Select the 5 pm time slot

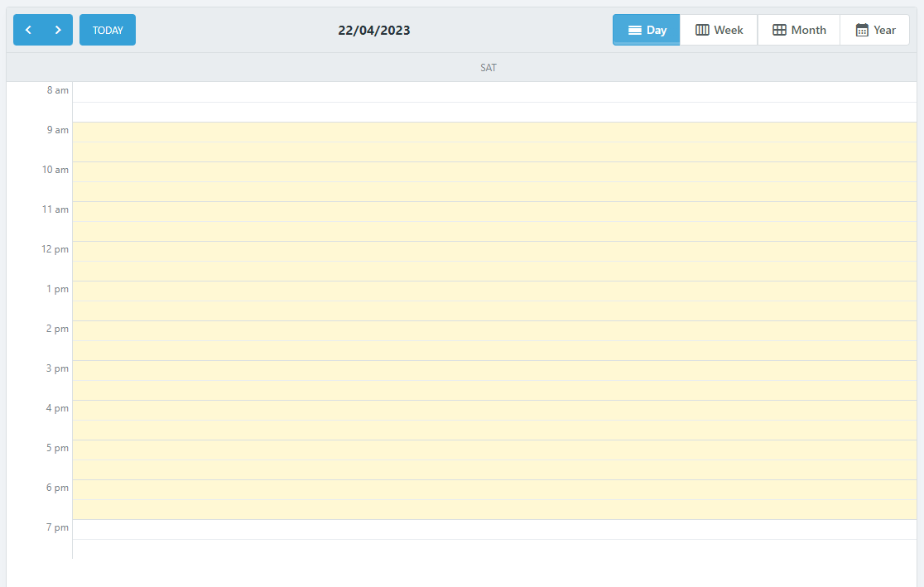494,450
